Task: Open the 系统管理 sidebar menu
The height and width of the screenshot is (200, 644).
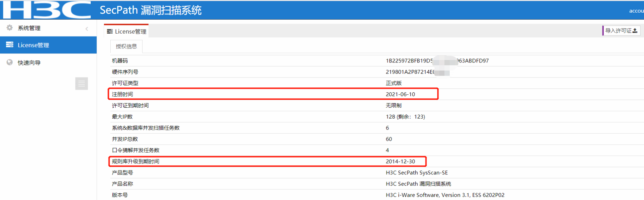Action: coord(48,28)
